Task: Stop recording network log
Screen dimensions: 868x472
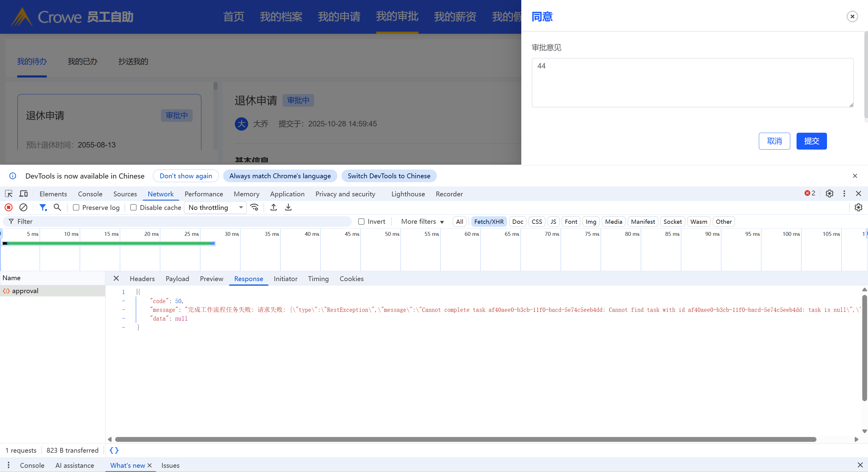Action: (9, 207)
